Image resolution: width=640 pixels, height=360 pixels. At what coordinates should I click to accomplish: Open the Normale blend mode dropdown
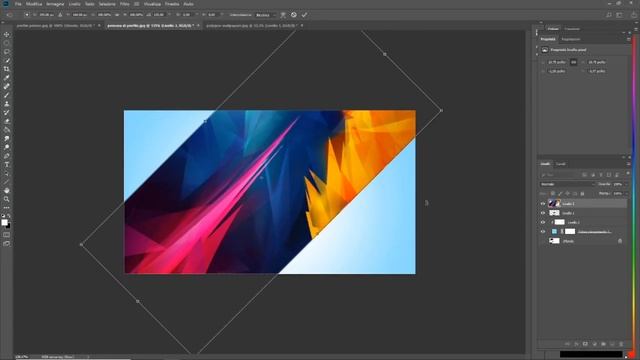click(567, 184)
